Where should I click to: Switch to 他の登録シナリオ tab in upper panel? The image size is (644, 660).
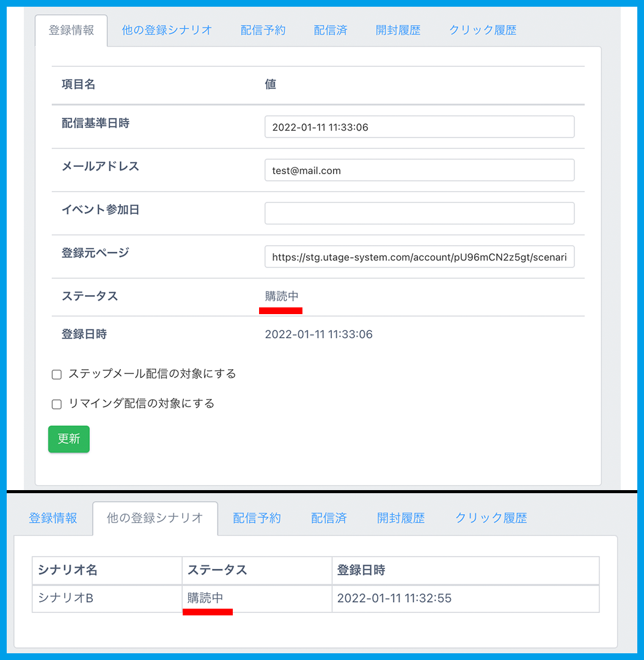click(166, 30)
